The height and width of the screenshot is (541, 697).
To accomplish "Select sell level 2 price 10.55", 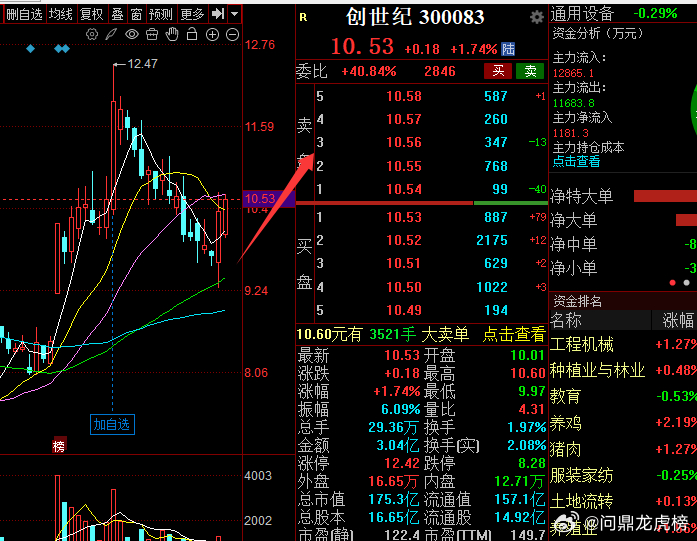I will [404, 166].
